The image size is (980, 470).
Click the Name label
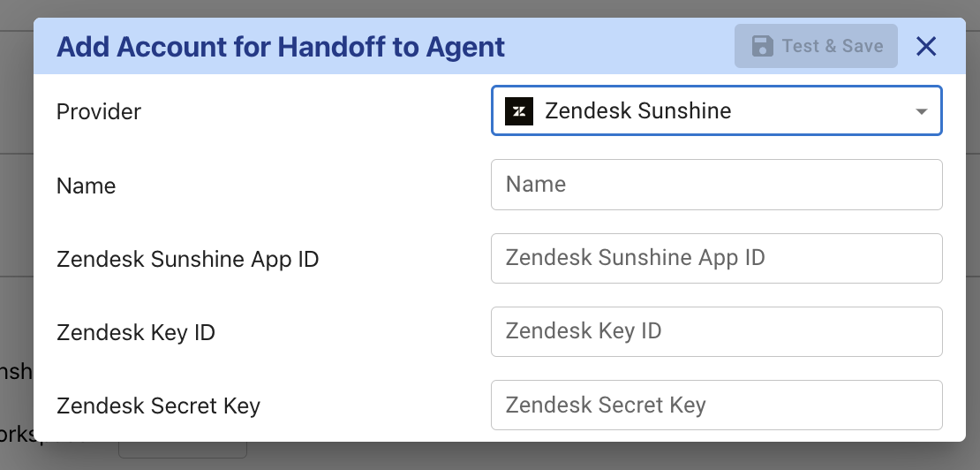point(87,186)
